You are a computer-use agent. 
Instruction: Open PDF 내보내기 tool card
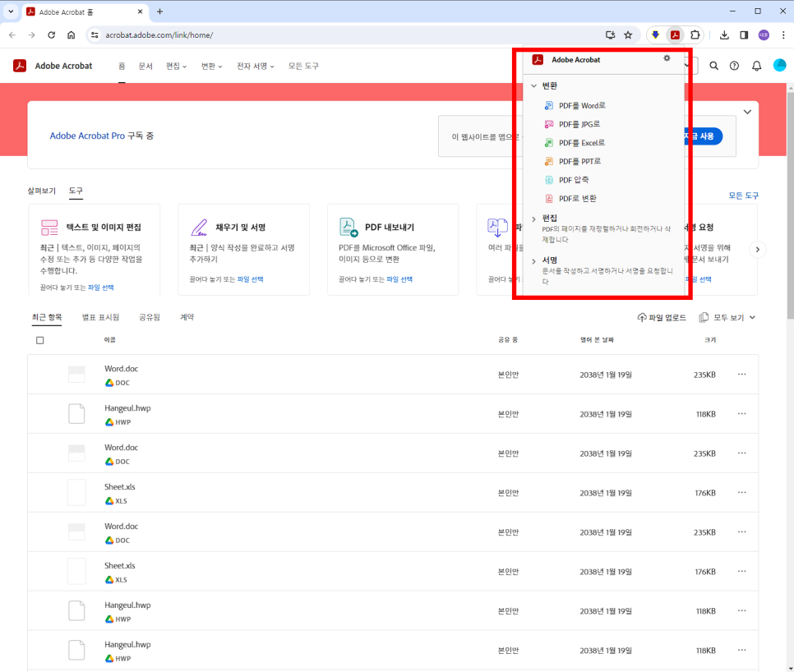393,250
